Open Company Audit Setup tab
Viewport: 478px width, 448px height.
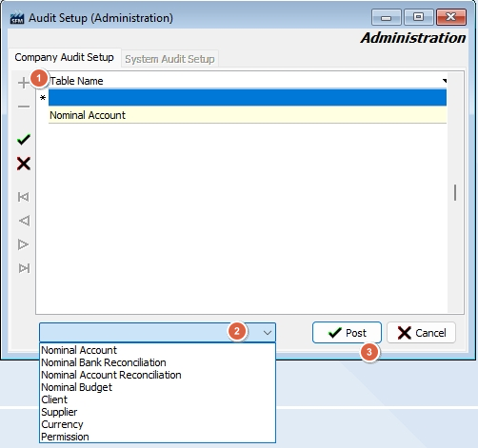[64, 57]
